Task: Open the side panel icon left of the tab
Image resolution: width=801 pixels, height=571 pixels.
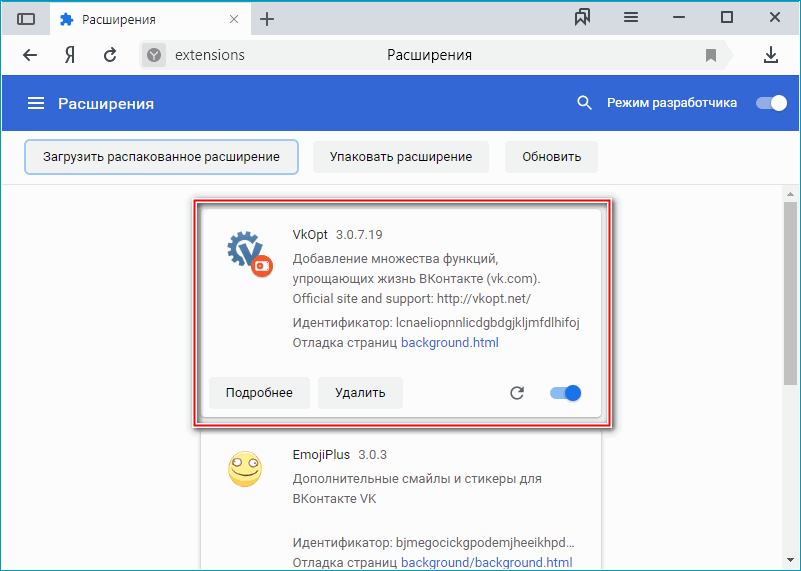Action: 26,19
